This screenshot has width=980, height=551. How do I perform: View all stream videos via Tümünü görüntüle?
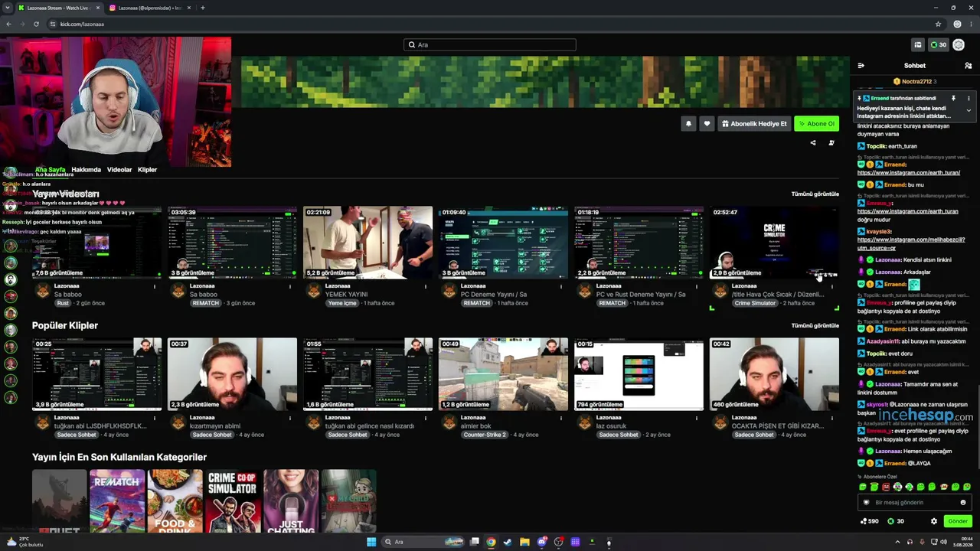pyautogui.click(x=815, y=194)
